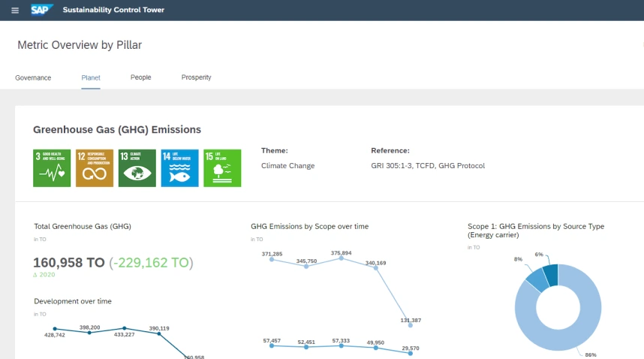Screen dimensions: 644x359
Task: Select the 49,950 data point
Action: (376, 348)
